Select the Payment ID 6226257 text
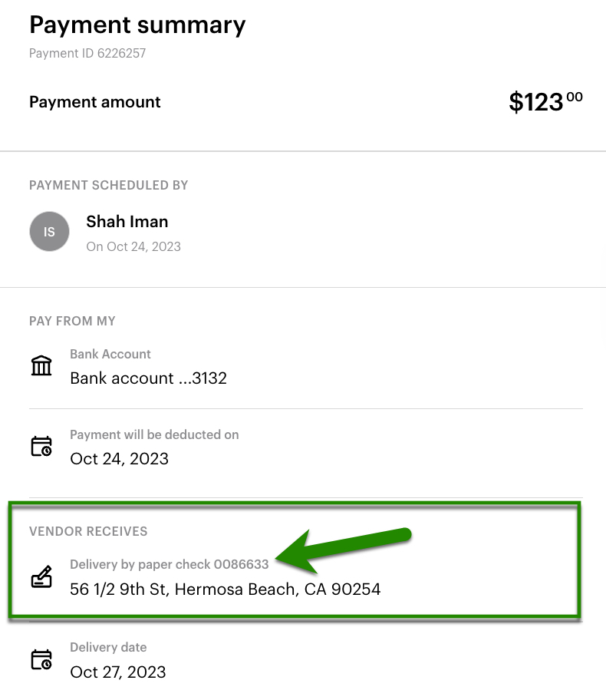The height and width of the screenshot is (700, 606). point(87,54)
